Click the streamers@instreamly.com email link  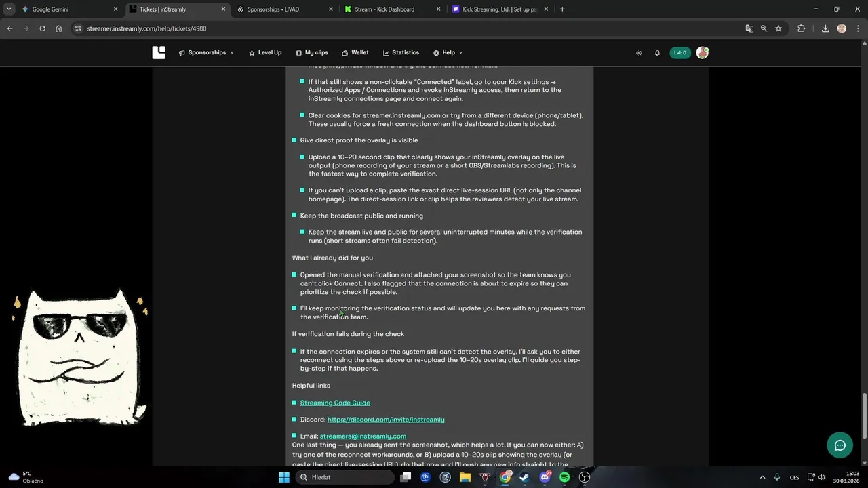point(363,436)
